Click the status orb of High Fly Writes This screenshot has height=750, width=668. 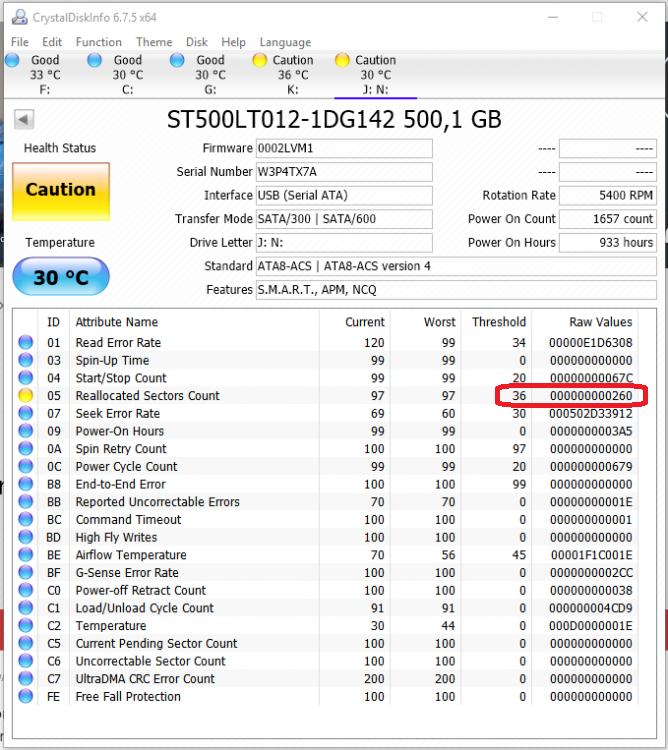(26, 537)
